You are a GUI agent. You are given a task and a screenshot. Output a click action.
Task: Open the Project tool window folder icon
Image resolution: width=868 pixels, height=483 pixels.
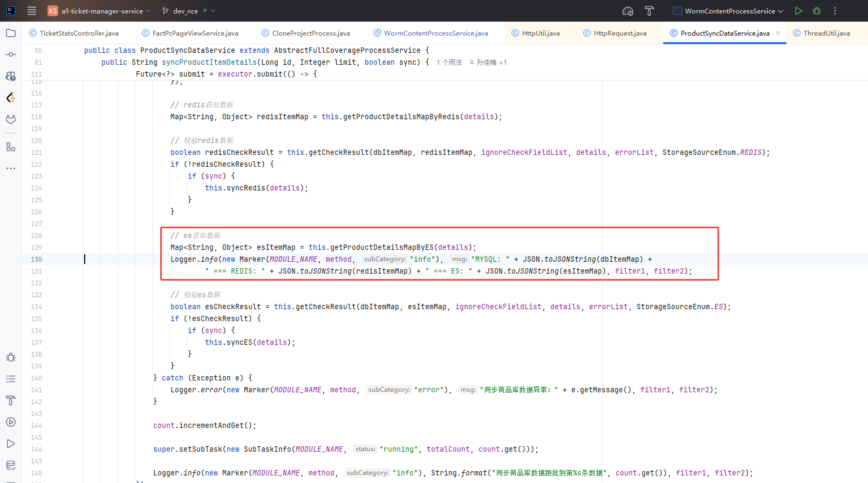click(x=11, y=33)
